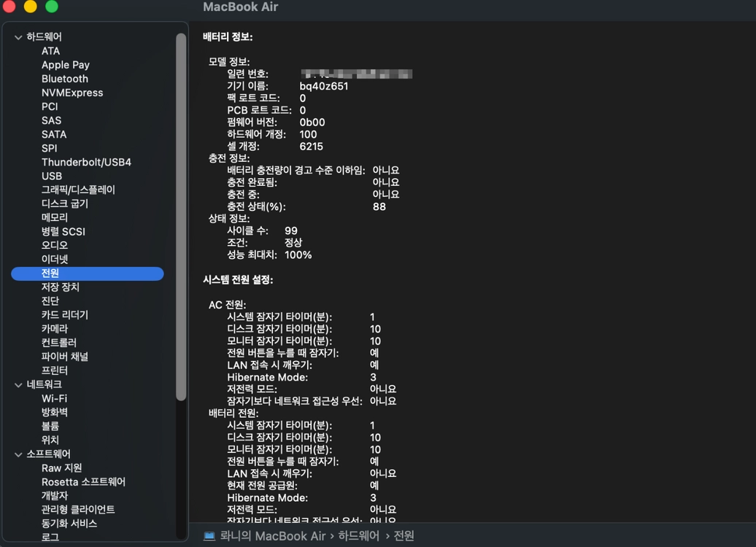The image size is (756, 547).
Task: Click the cell revision value 6215
Action: (311, 147)
